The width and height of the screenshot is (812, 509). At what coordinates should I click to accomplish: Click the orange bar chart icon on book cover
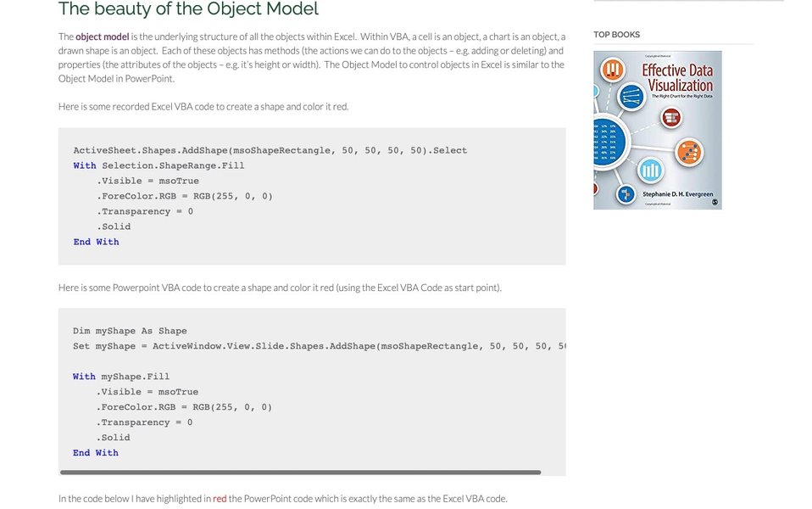point(613,70)
